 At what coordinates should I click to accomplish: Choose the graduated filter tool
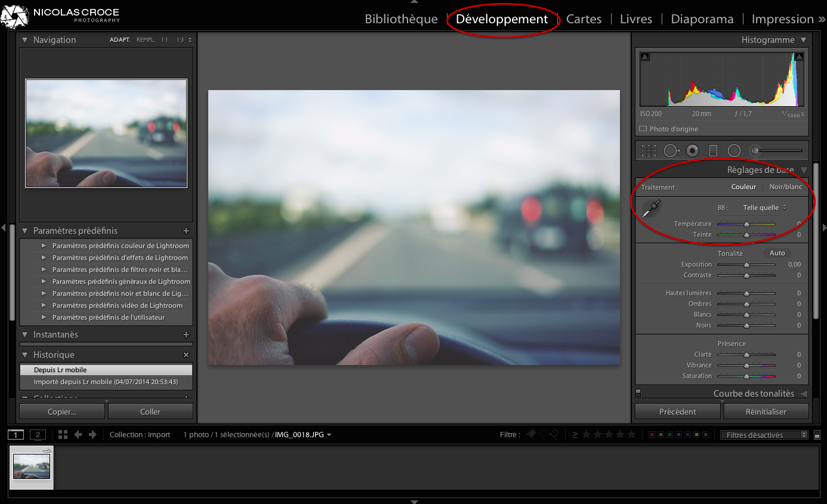click(713, 150)
